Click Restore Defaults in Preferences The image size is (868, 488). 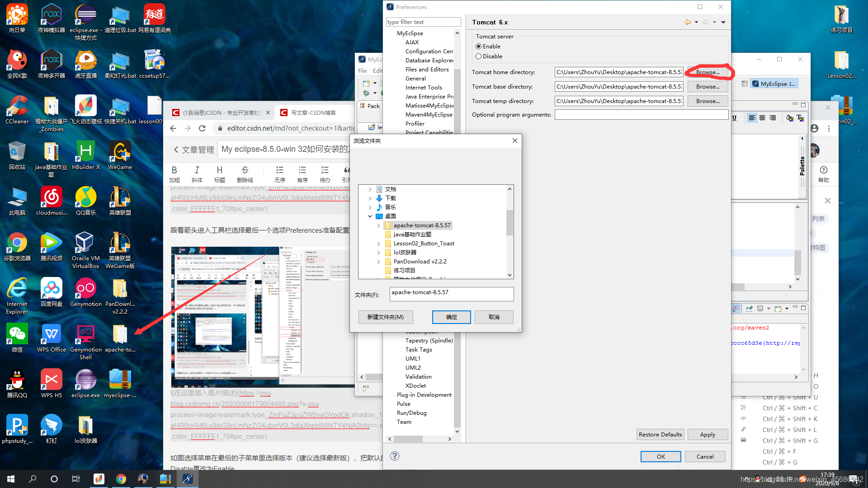[660, 434]
